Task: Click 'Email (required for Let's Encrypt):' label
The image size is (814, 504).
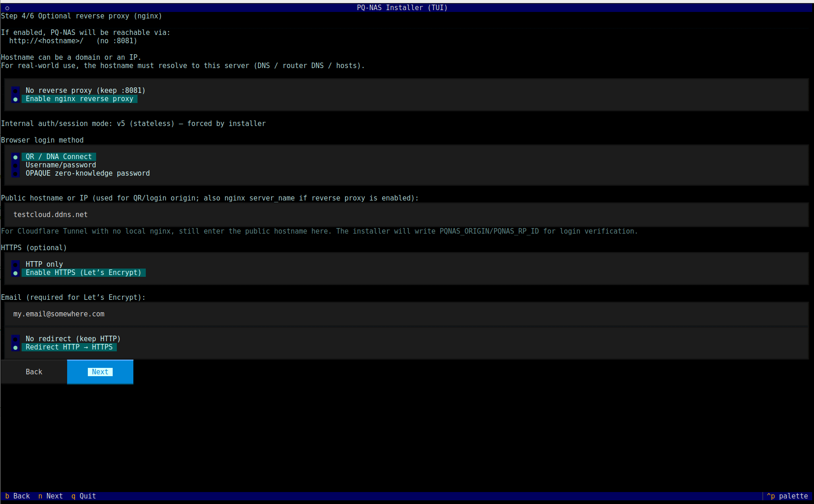Action: 73,298
